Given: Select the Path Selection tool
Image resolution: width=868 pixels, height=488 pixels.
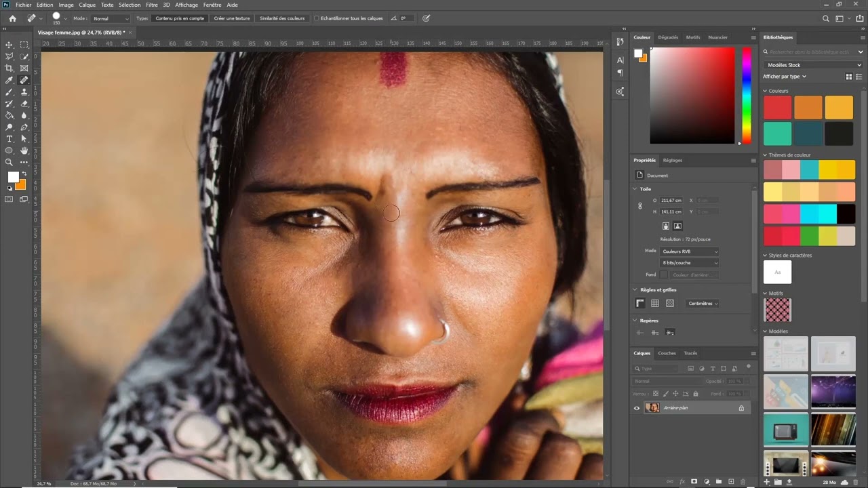Looking at the screenshot, I should coord(24,139).
